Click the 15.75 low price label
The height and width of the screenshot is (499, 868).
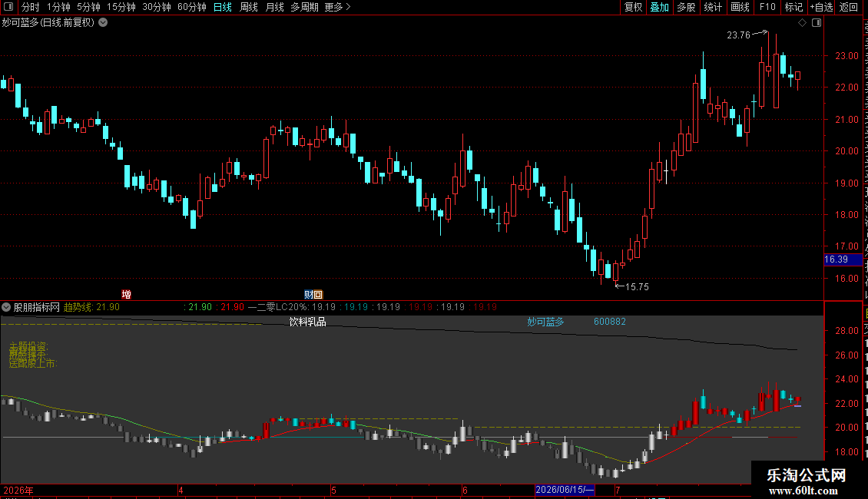click(637, 286)
